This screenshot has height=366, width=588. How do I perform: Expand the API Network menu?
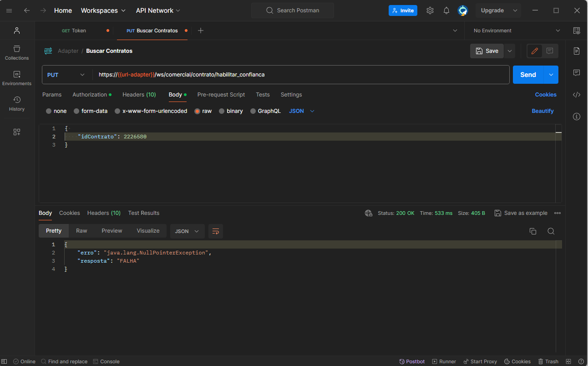[158, 10]
